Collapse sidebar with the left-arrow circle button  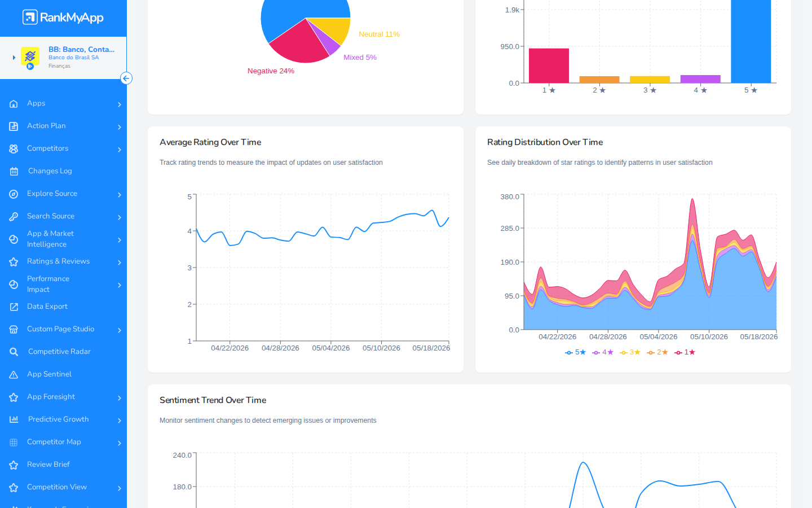pyautogui.click(x=126, y=78)
